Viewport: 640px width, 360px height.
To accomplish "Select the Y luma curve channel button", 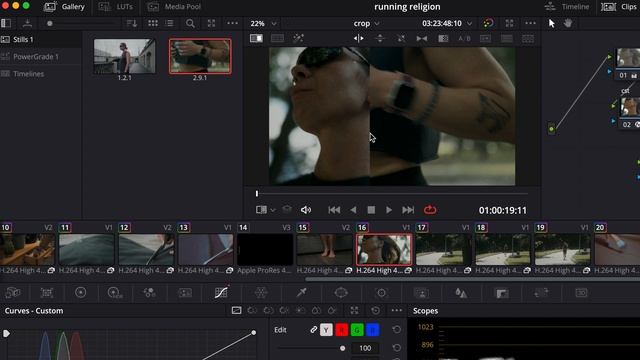I will click(x=326, y=330).
